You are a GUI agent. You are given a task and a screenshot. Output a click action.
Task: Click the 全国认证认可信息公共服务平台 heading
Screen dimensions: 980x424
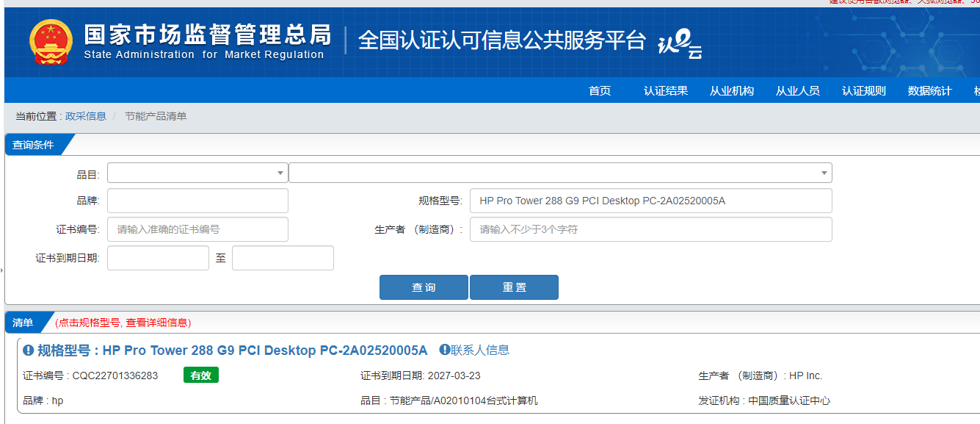coord(502,40)
